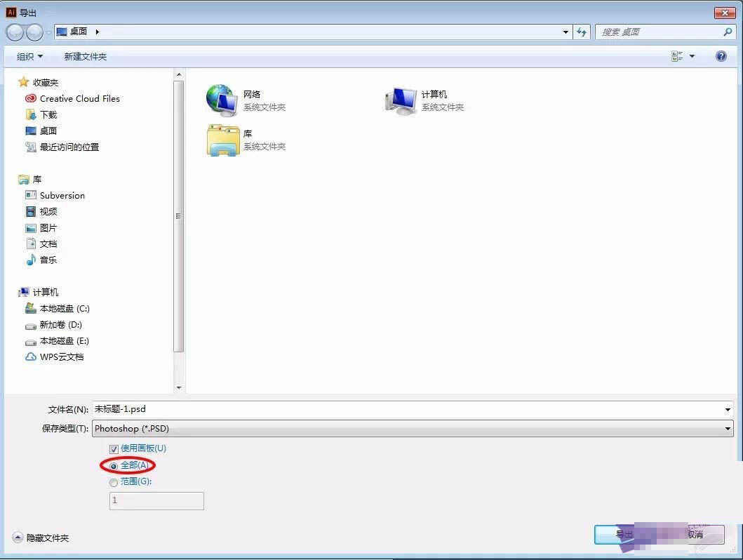Open the 网络 system folder icon
The image size is (743, 560).
(222, 100)
